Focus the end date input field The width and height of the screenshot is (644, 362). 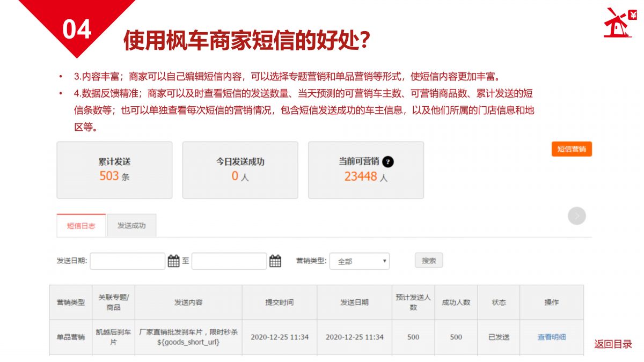229,261
